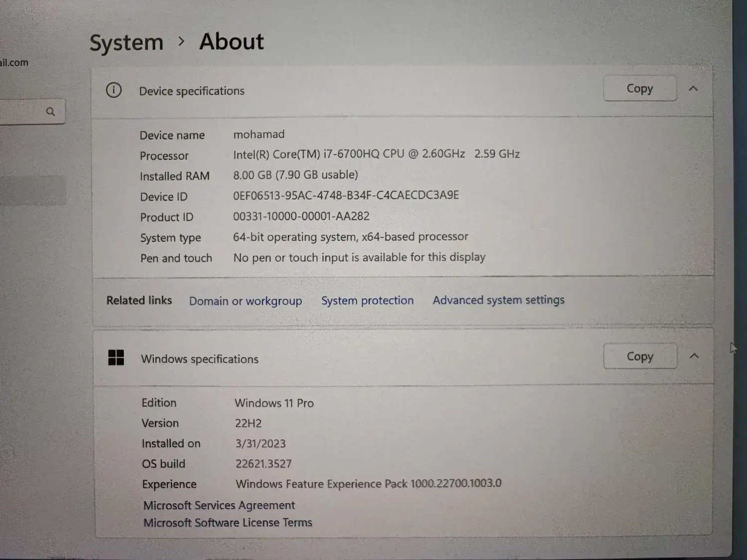Go back to System in breadcrumb
This screenshot has height=560, width=747.
(x=126, y=42)
